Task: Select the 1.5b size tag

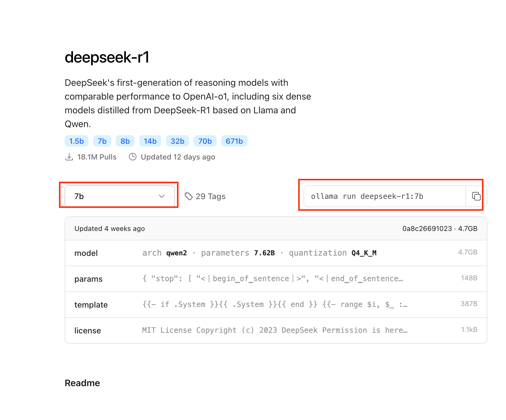Action: pos(76,141)
